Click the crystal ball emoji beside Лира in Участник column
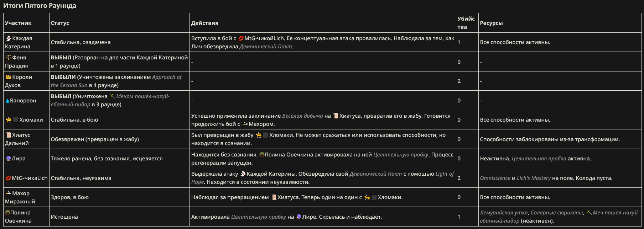644x229 pixels. click(9, 159)
